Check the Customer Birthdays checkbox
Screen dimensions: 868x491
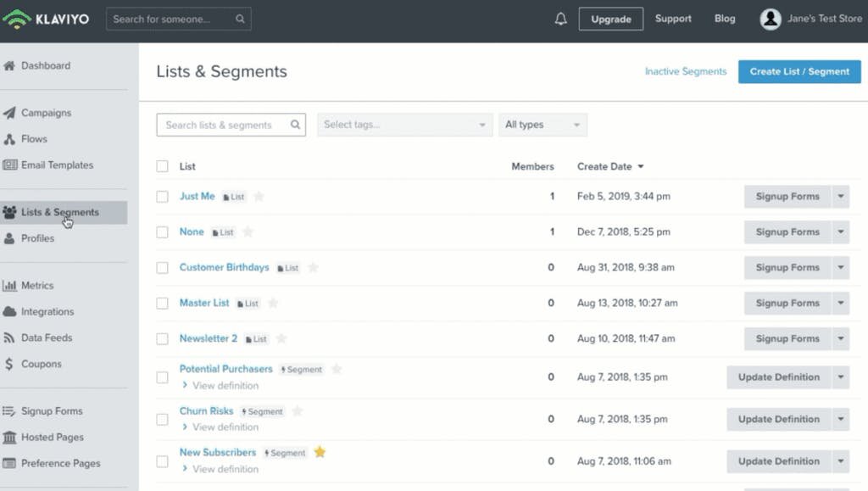(x=162, y=268)
